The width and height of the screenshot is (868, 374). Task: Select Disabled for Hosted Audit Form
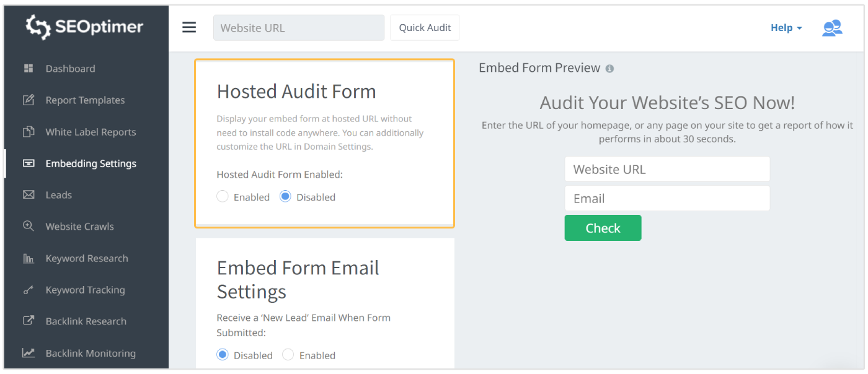pos(285,196)
